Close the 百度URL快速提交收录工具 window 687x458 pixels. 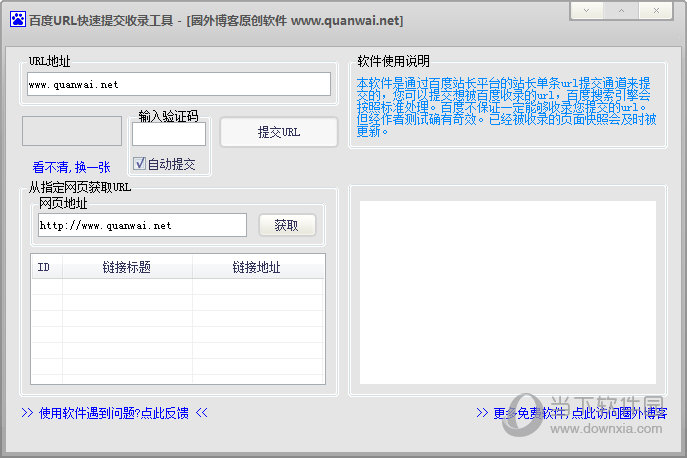656,11
